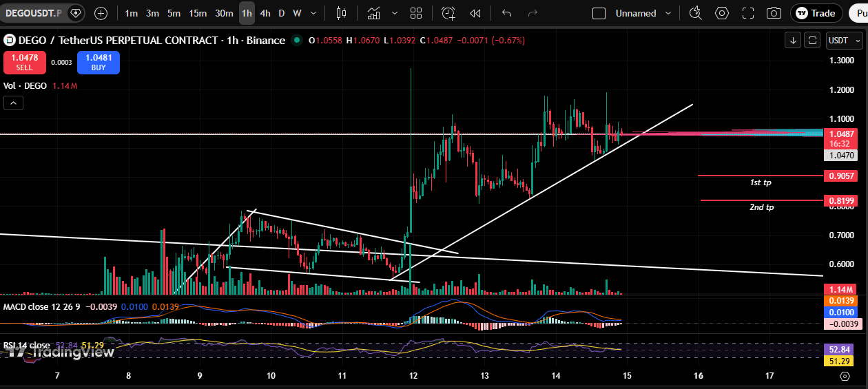Click the 0.9057 price label

(x=842, y=176)
